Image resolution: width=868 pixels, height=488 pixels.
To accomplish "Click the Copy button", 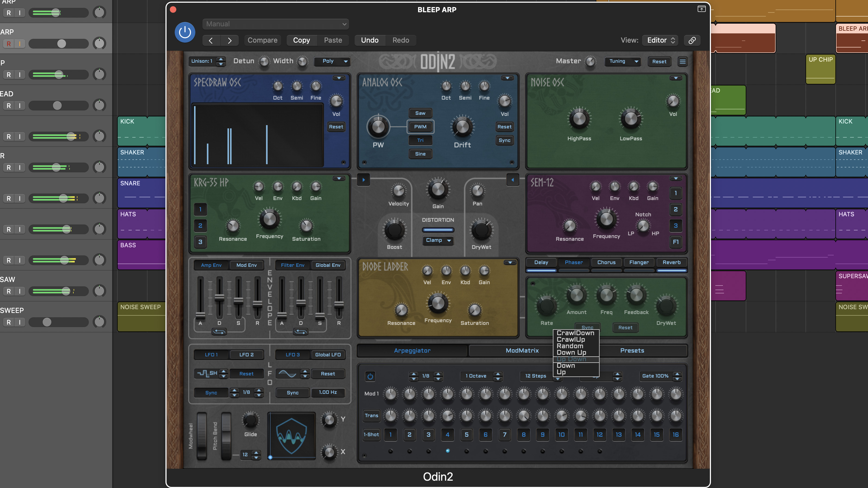I will point(301,40).
